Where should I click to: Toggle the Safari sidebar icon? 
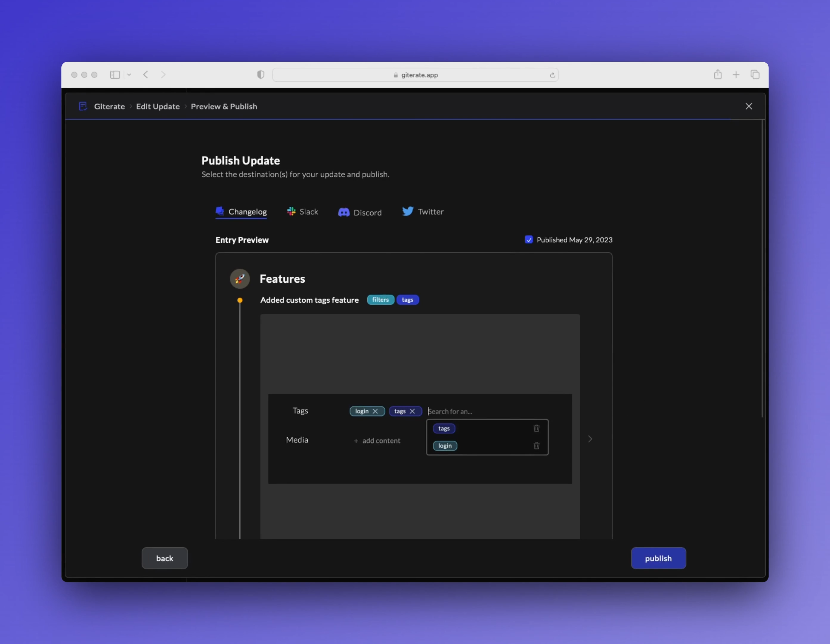(115, 75)
